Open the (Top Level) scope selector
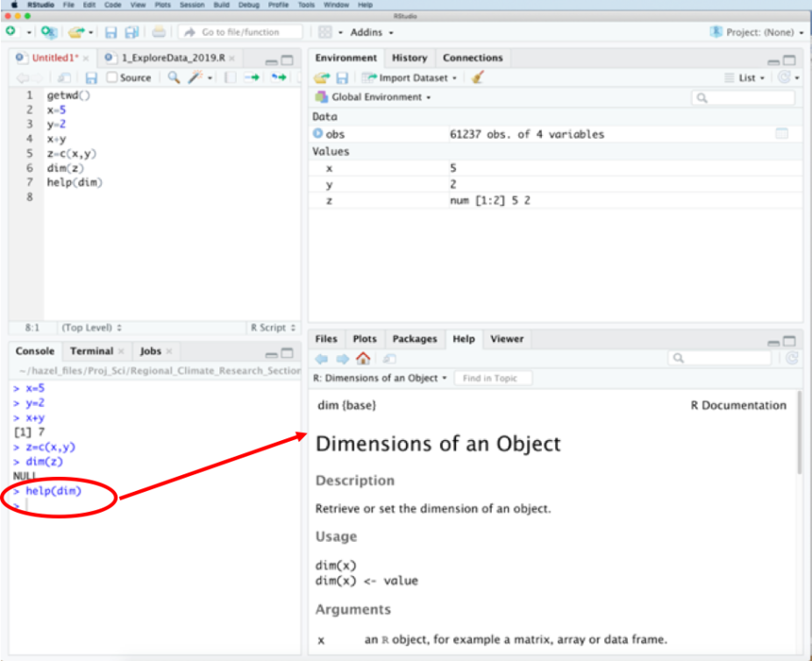The height and width of the screenshot is (661, 812). coord(92,328)
